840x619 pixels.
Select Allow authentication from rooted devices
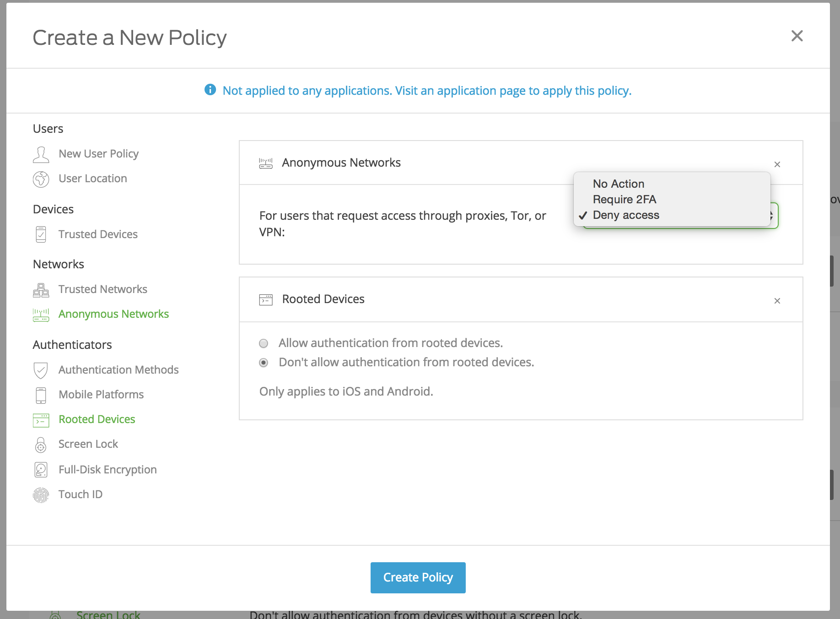[x=264, y=343]
